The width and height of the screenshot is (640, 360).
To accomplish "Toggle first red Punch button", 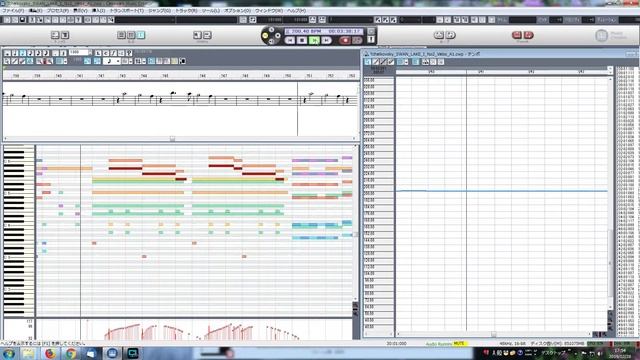I will (517, 35).
